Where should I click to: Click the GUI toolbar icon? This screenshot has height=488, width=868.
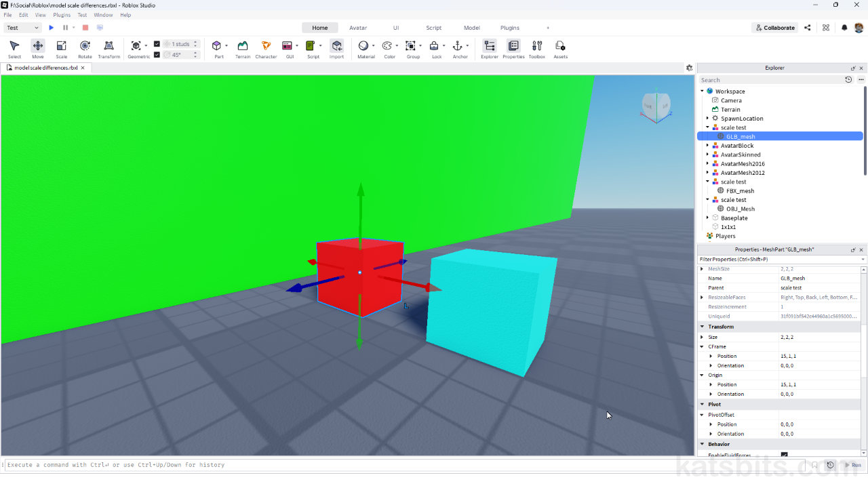[x=288, y=45]
